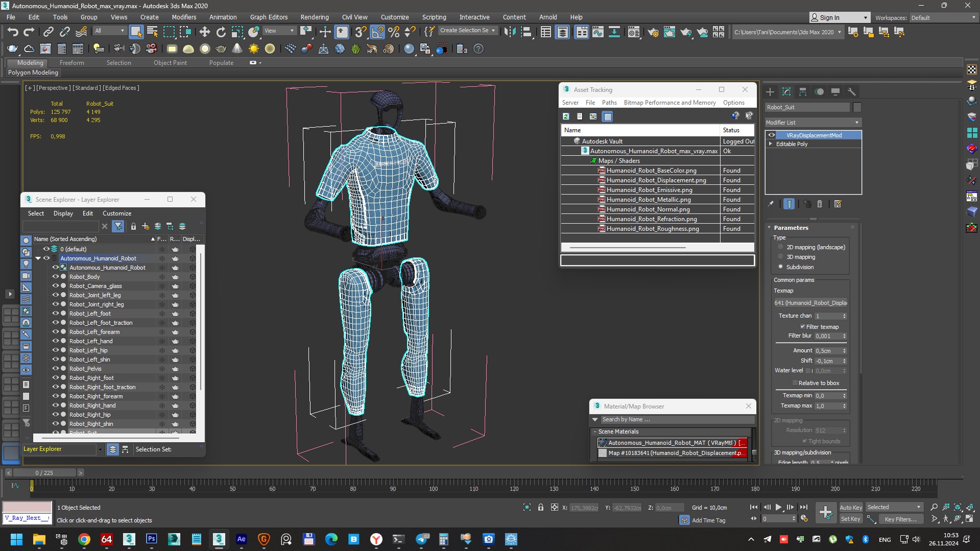
Task: Toggle VRayDisplacementMod eye visibility in stack
Action: tap(772, 135)
